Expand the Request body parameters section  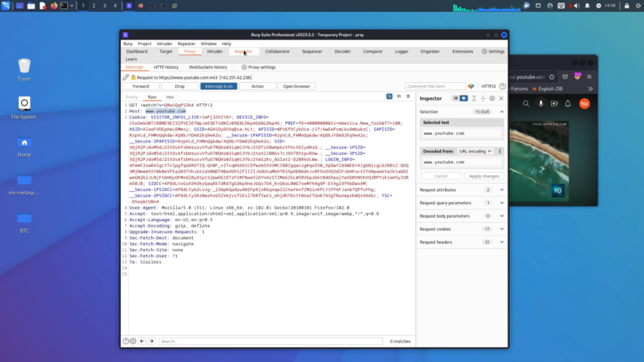point(502,216)
